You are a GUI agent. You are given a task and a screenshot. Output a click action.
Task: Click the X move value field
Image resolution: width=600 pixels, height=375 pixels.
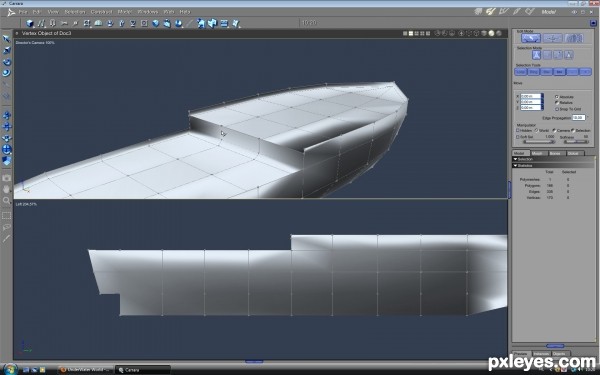(531, 96)
